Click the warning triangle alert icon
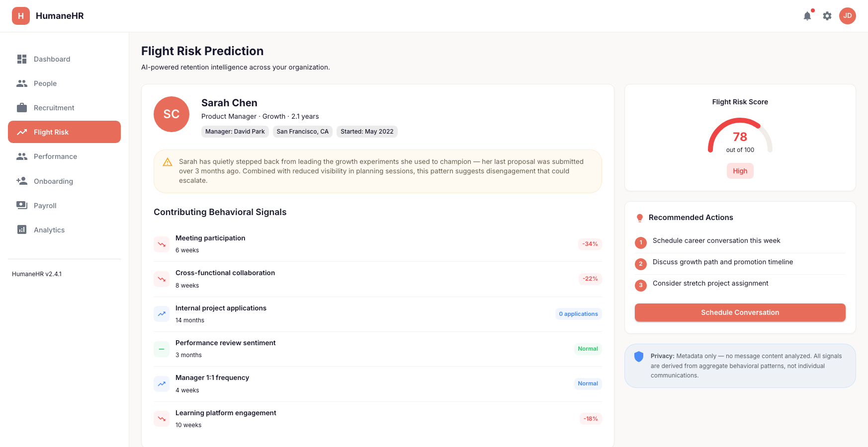The image size is (868, 447). (168, 162)
